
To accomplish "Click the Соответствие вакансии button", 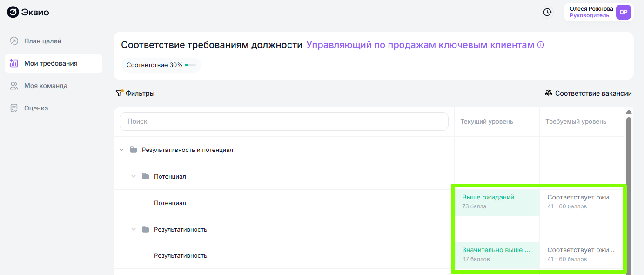I will [x=589, y=93].
